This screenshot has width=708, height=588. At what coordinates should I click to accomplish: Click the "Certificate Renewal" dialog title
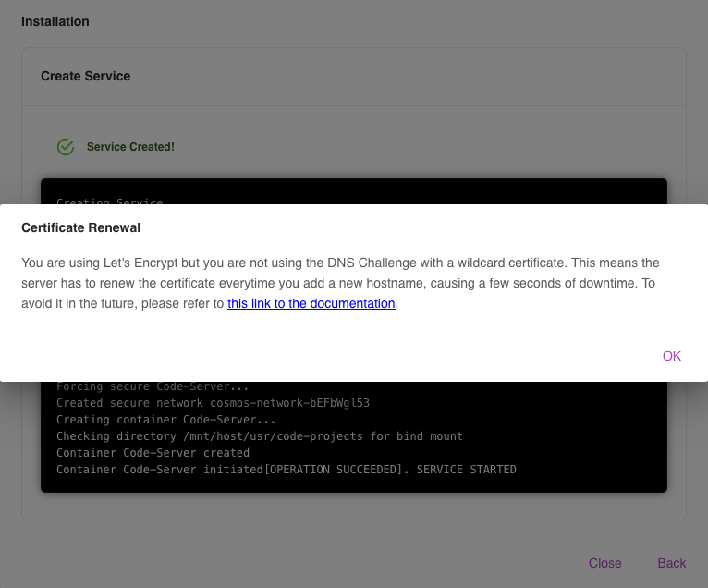(x=80, y=227)
